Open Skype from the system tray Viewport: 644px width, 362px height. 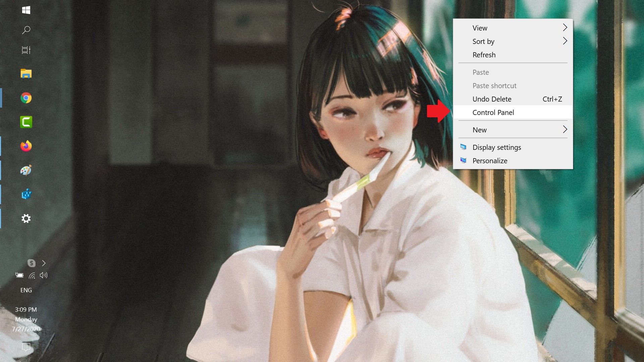click(x=32, y=263)
